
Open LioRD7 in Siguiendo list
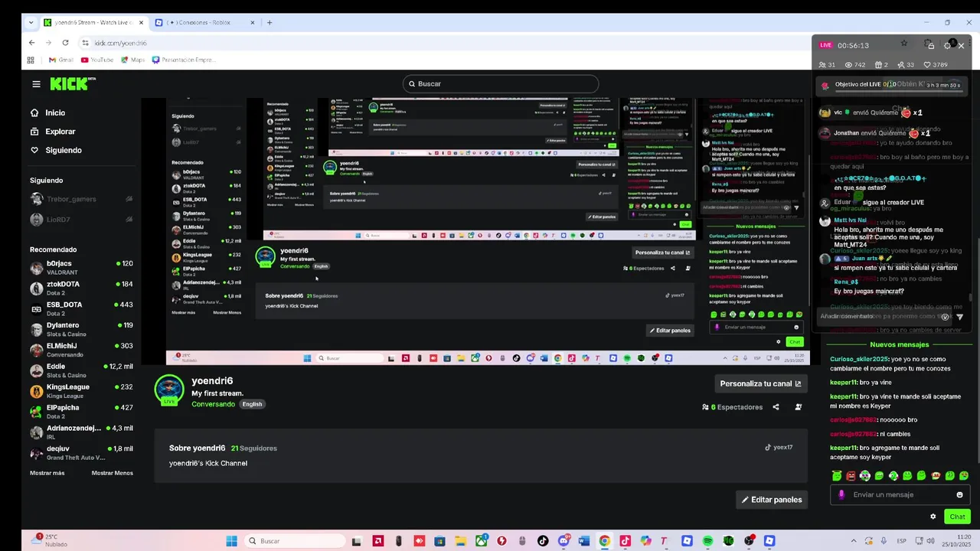(x=81, y=220)
